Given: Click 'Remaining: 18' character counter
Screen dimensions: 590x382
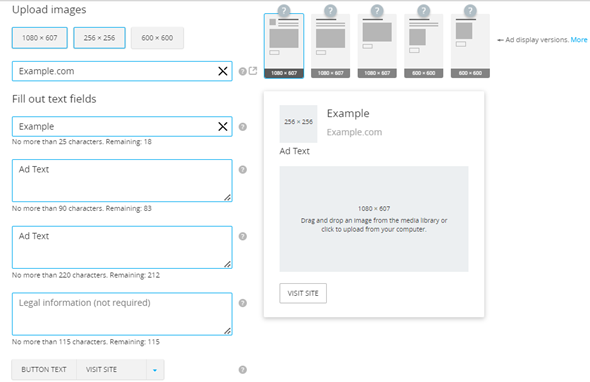Looking at the screenshot, I should coord(129,142).
